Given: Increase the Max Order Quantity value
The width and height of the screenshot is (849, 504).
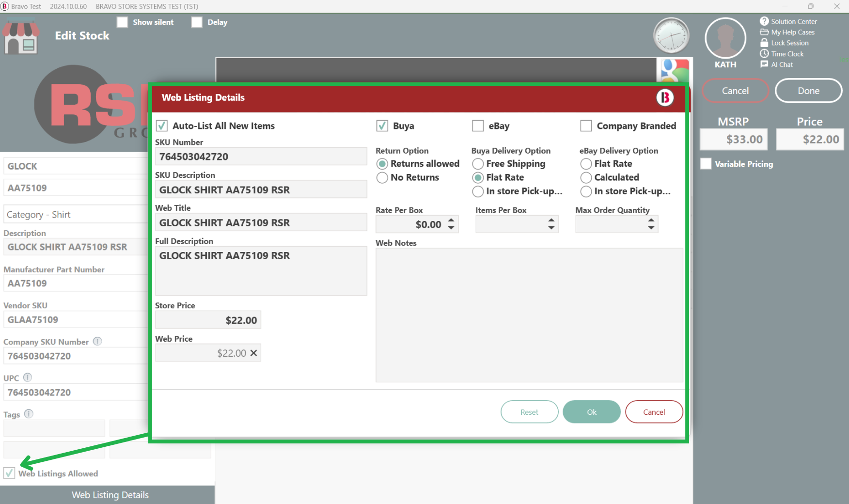Looking at the screenshot, I should 651,220.
